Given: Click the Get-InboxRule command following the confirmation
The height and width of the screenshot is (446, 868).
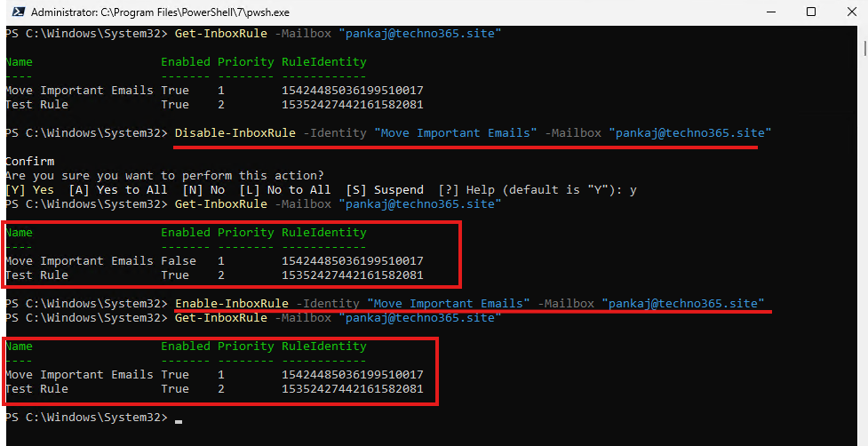Looking at the screenshot, I should pyautogui.click(x=221, y=203).
